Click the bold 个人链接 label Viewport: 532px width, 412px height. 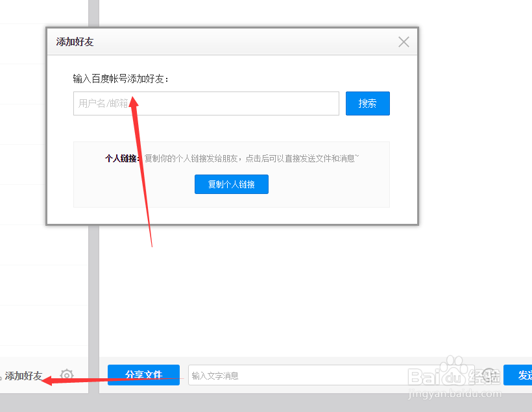123,158
